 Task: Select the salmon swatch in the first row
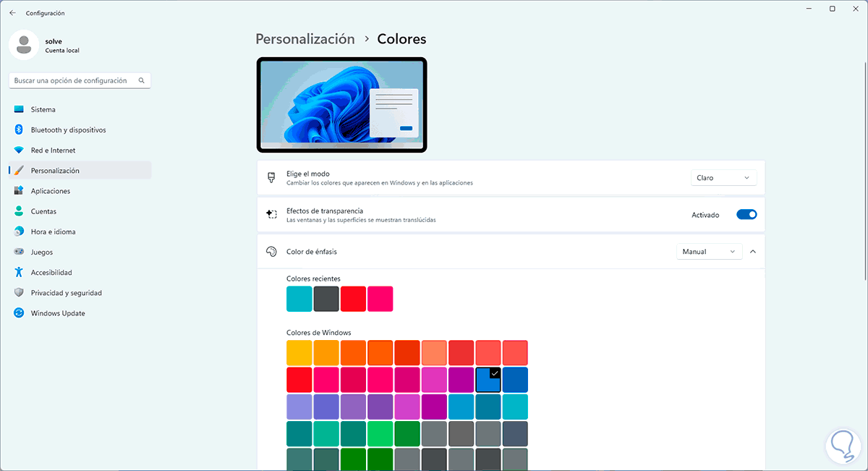pyautogui.click(x=434, y=353)
